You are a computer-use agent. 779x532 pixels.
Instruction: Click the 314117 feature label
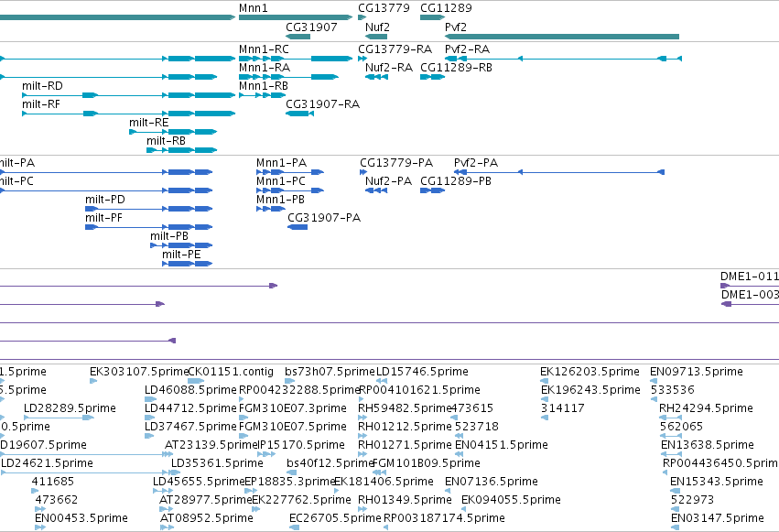click(562, 408)
